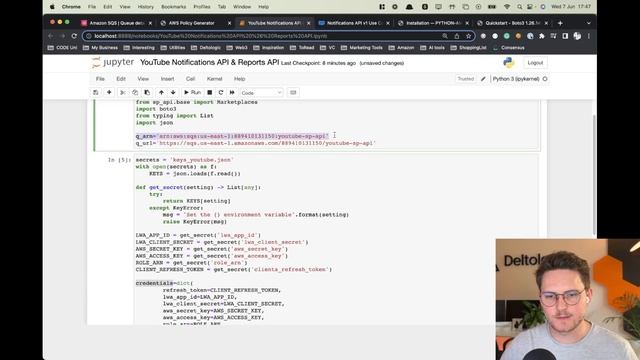
Task: Restart kernel and run all cells icon
Action: pyautogui.click(x=232, y=93)
